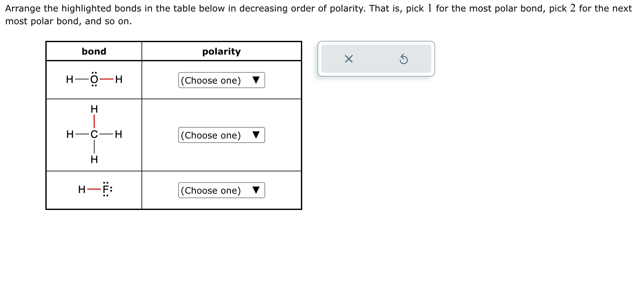Viewport: 644px width, 291px height.
Task: Click the bond column header
Action: [94, 51]
